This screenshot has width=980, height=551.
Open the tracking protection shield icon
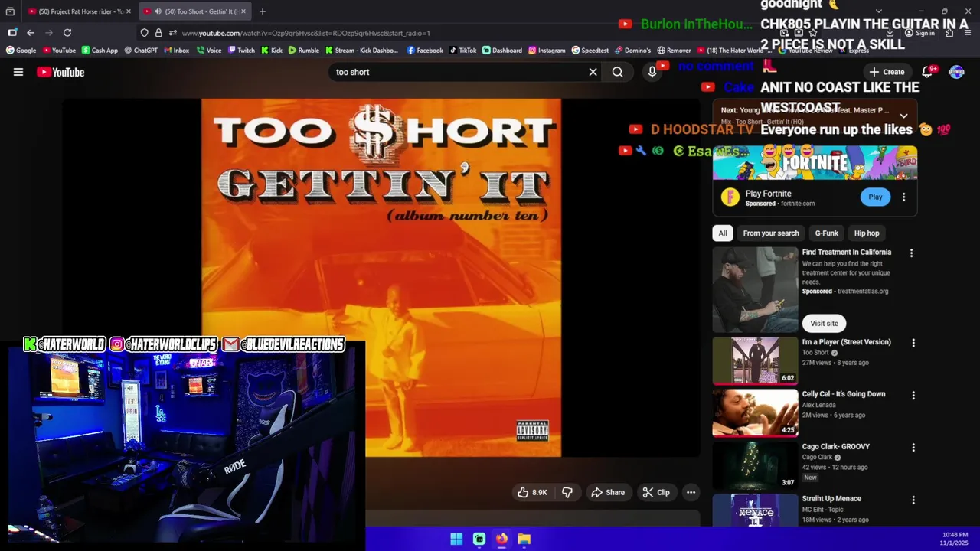144,33
